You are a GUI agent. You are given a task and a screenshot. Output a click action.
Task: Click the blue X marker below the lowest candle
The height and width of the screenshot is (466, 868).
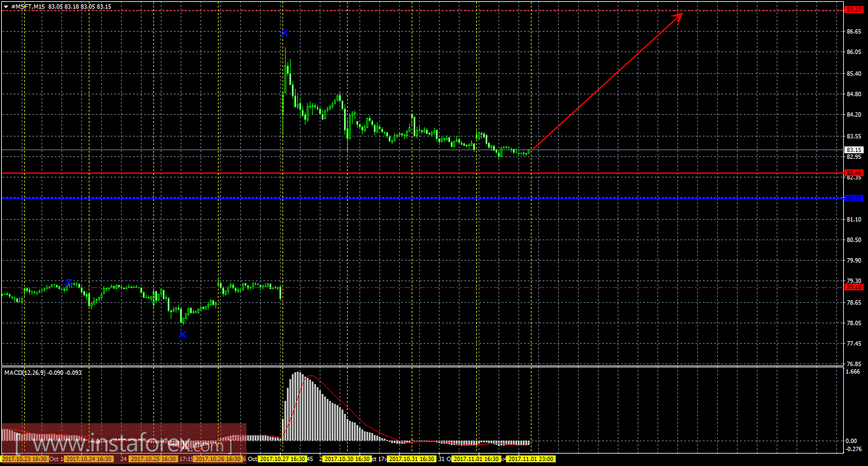[x=183, y=334]
